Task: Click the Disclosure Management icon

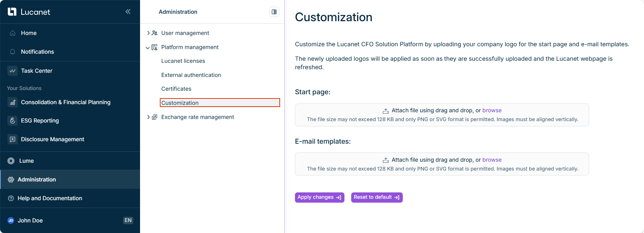Action: click(x=13, y=139)
